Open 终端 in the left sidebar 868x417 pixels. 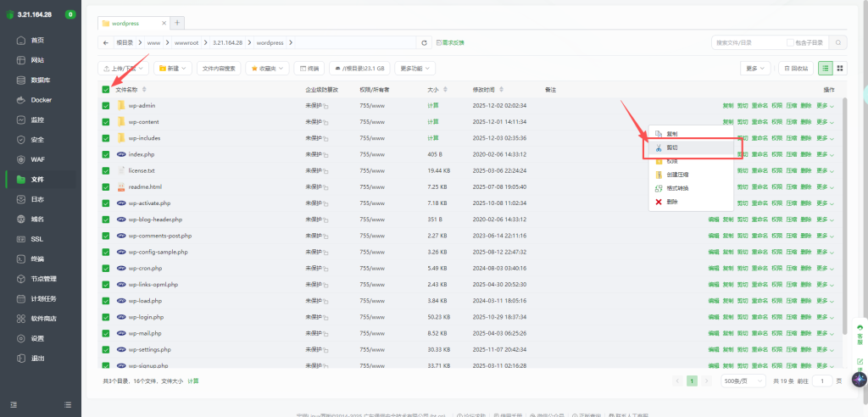(37, 259)
